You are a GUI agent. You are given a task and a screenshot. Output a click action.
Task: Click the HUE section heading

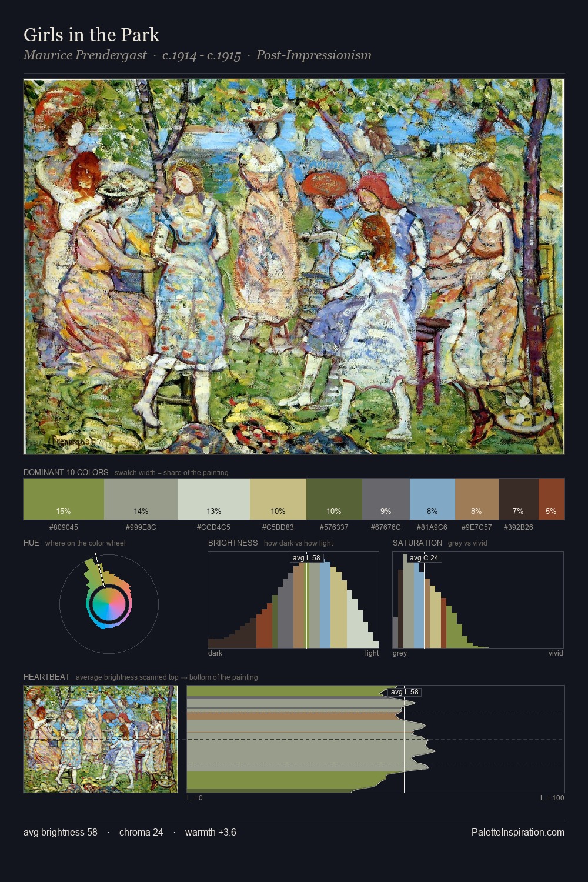pos(31,543)
